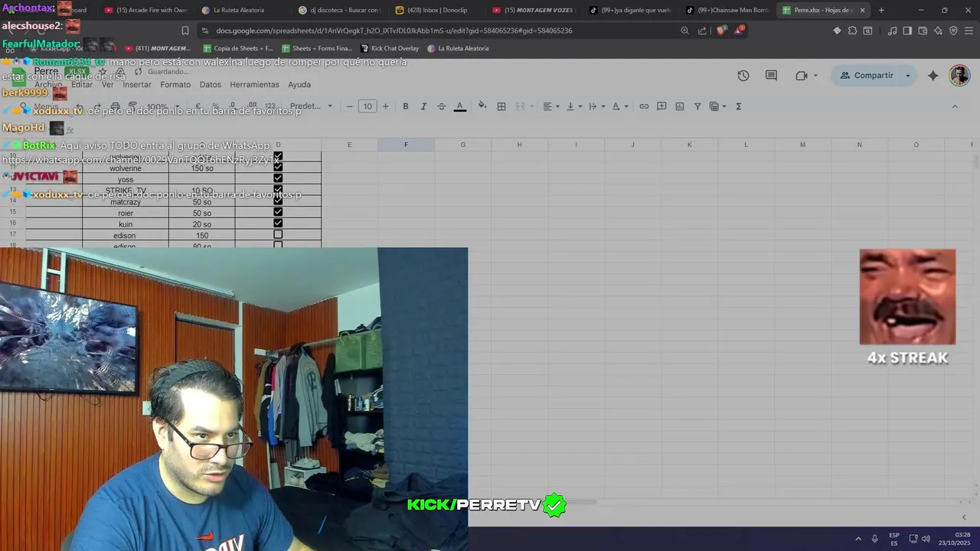The height and width of the screenshot is (551, 980).
Task: Share this page from the address bar
Action: tap(702, 31)
